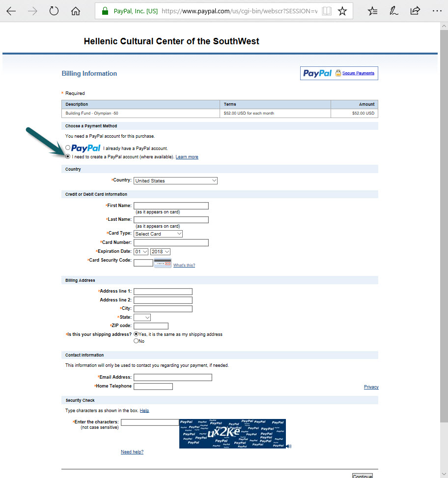Refresh the current page
The width and height of the screenshot is (448, 478).
coord(54,11)
